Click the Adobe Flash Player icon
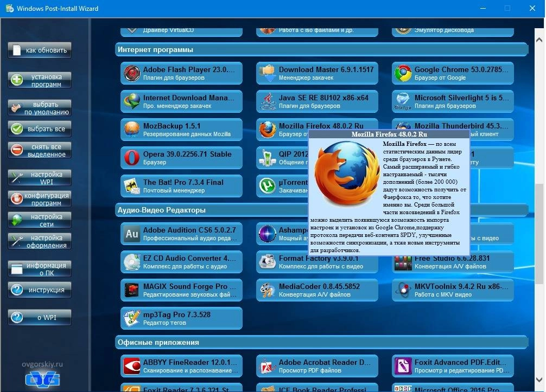The image size is (546, 392). pos(132,73)
